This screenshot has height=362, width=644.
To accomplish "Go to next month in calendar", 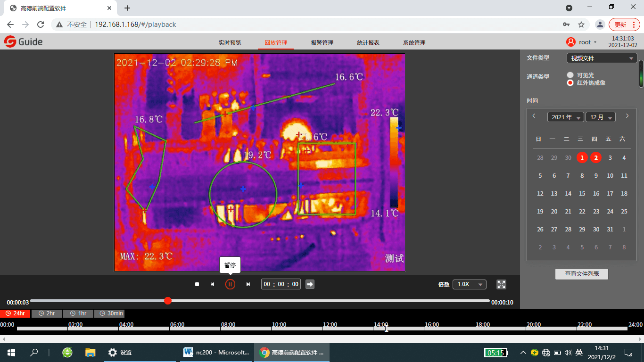I will coord(627,116).
